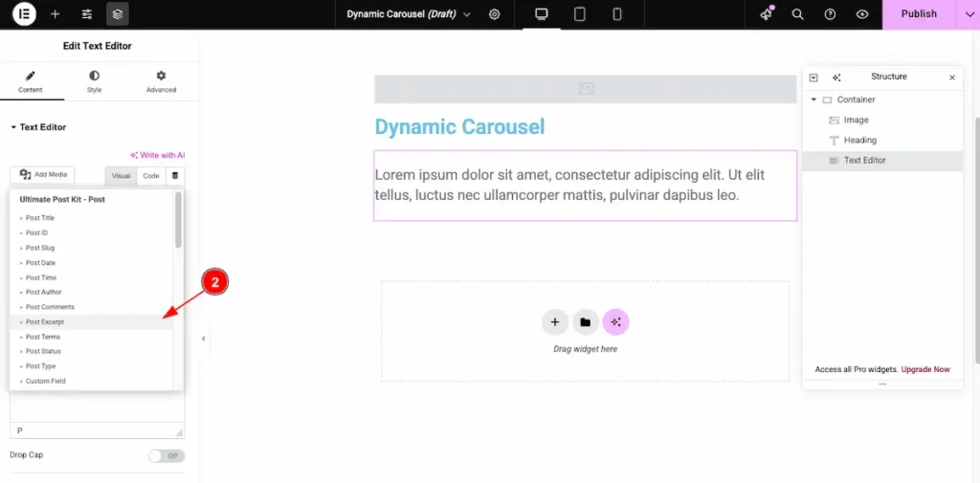
Task: Collapse the Container tree item
Action: [813, 99]
